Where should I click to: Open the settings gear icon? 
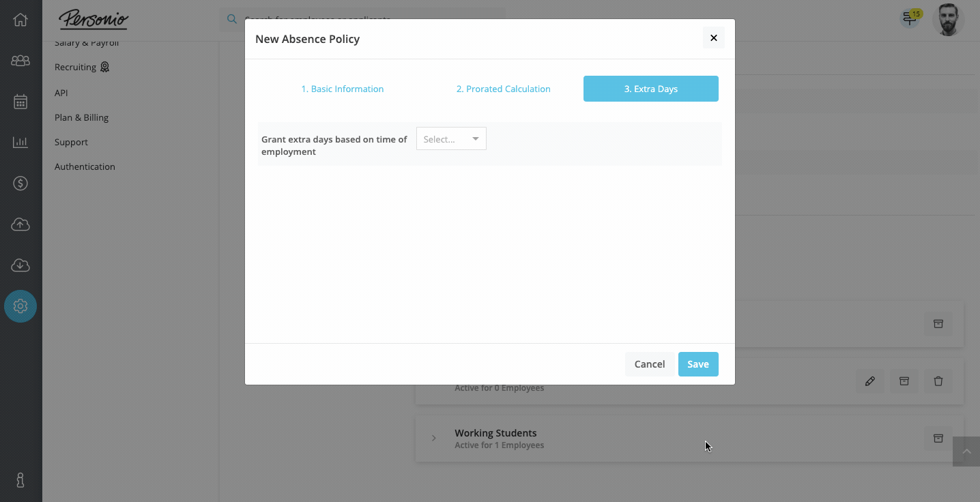[20, 306]
